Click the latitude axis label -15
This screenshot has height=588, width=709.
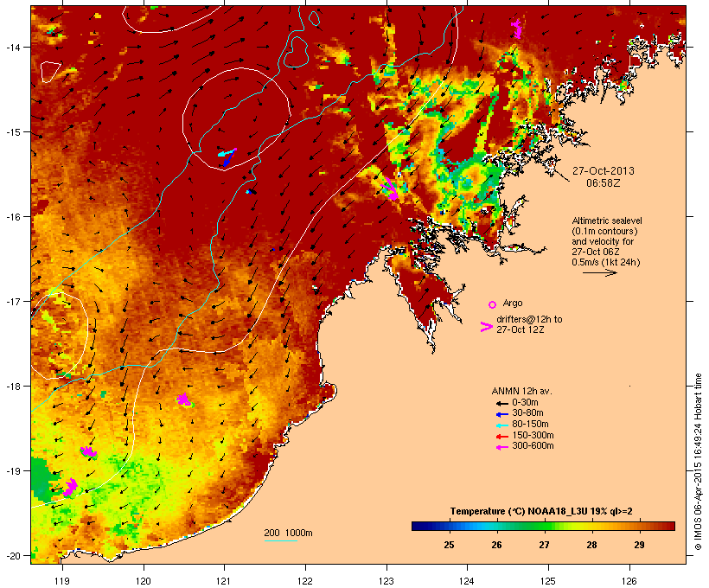click(x=12, y=132)
